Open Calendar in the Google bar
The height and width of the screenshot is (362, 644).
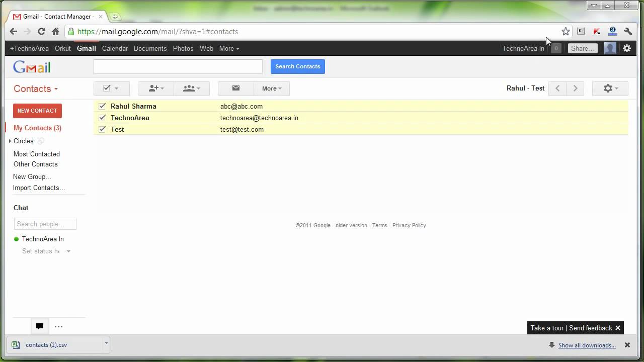coord(115,48)
